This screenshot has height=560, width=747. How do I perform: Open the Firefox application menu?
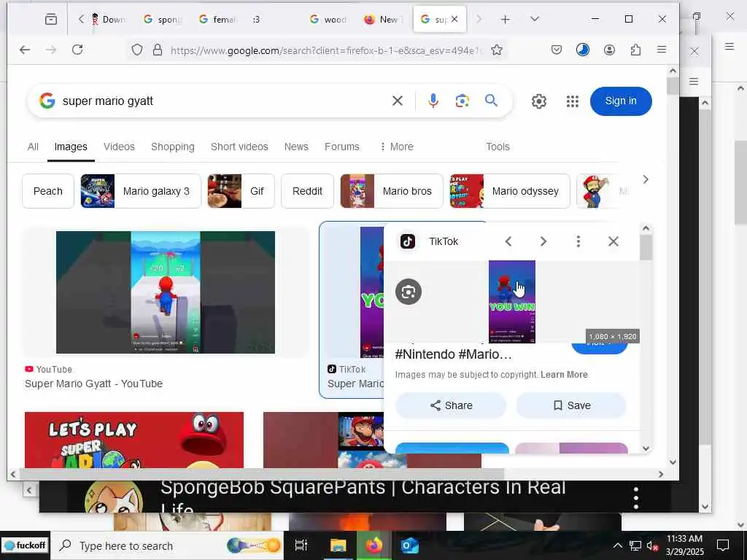(x=662, y=50)
